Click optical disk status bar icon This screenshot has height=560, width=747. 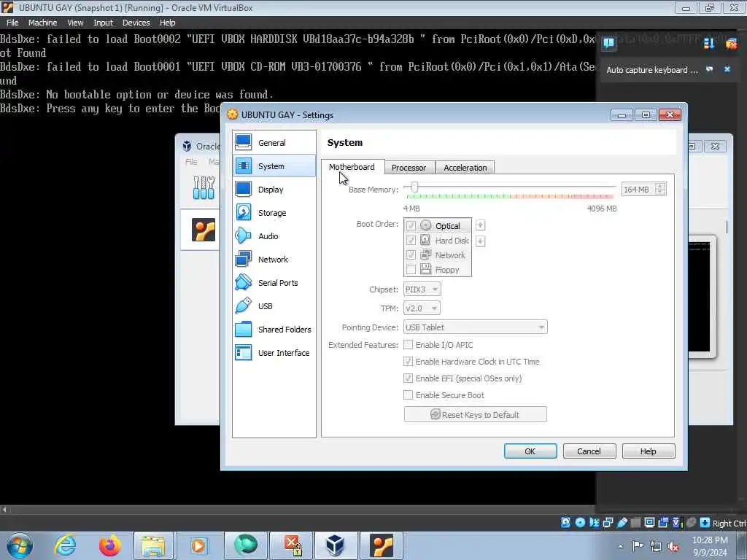pyautogui.click(x=580, y=522)
